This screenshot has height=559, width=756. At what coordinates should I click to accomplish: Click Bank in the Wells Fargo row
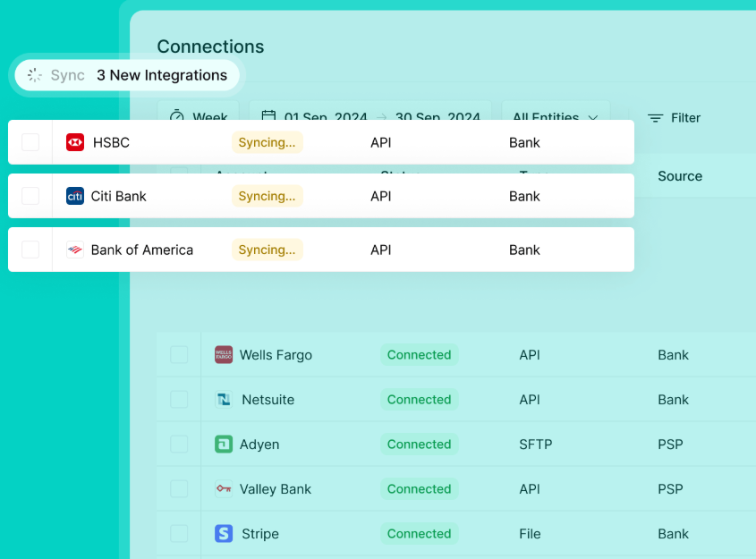[x=674, y=355]
